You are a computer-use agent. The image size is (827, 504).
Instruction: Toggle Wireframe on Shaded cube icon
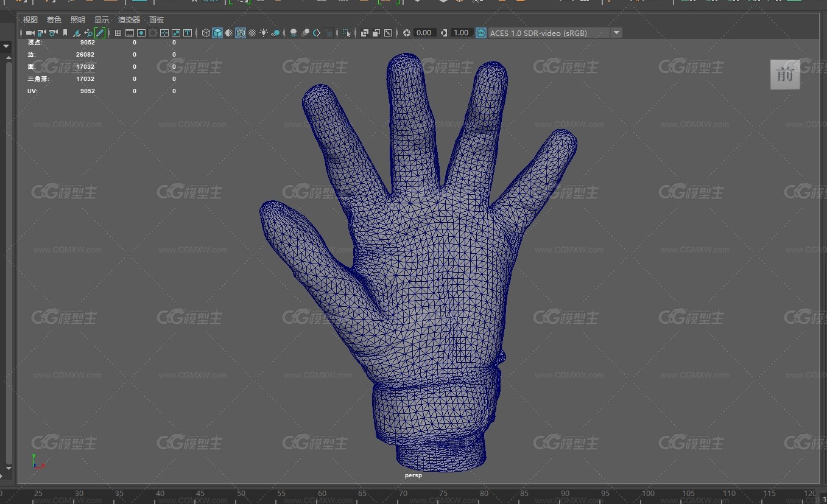(241, 33)
